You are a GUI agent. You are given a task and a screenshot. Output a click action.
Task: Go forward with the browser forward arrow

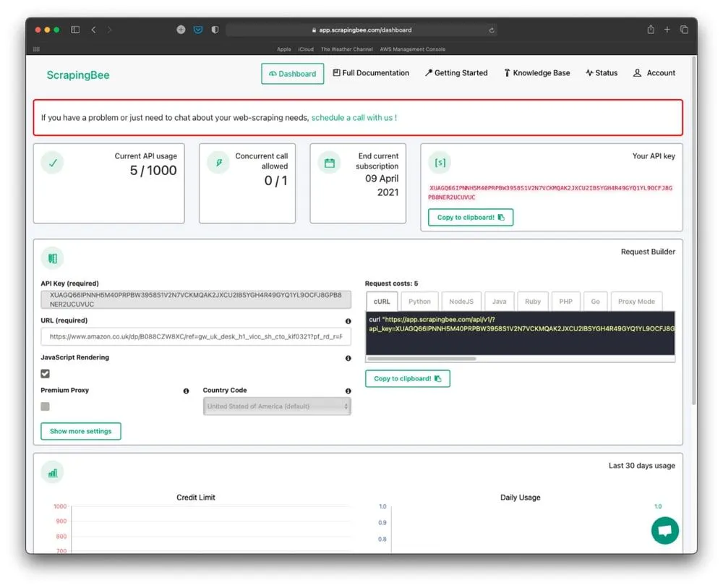coord(109,30)
